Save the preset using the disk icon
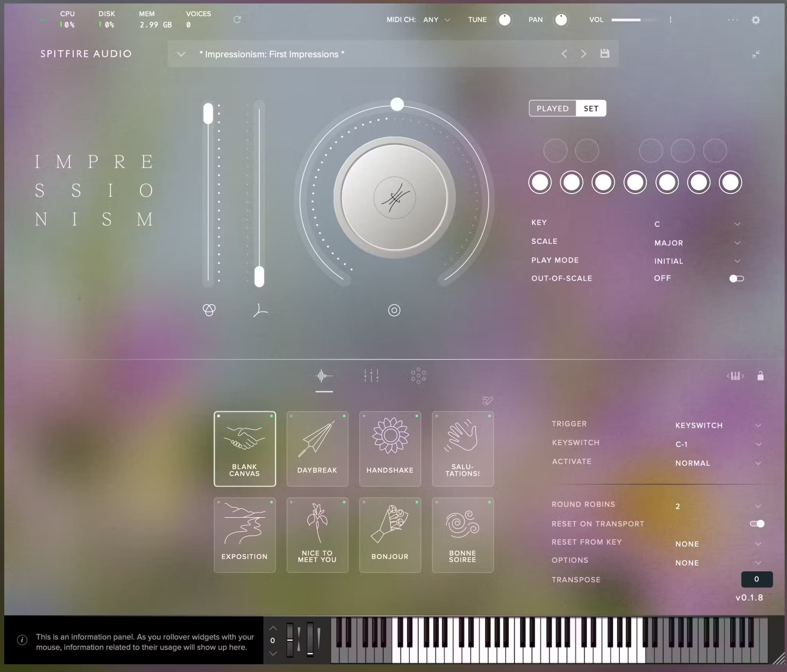787x672 pixels. (604, 54)
